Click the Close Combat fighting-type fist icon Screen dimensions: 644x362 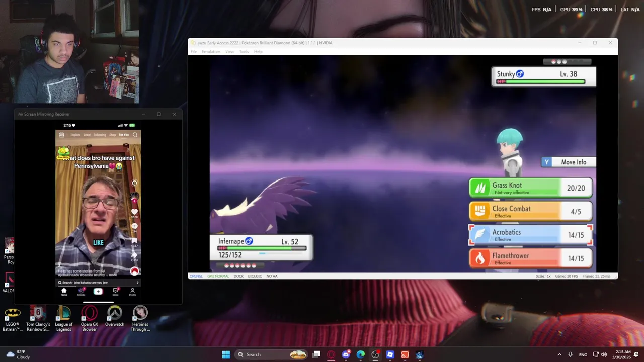click(x=480, y=212)
